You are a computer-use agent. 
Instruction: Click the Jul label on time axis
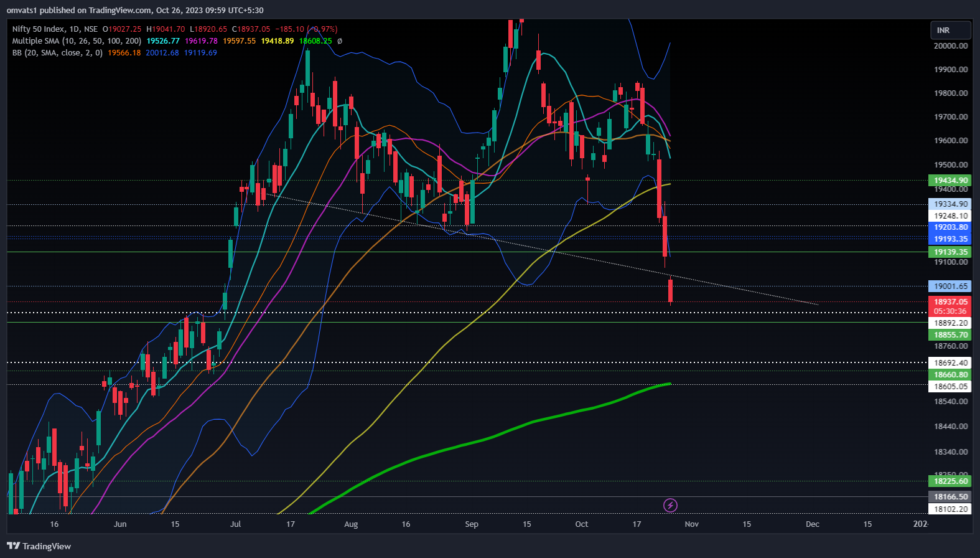[x=235, y=524]
